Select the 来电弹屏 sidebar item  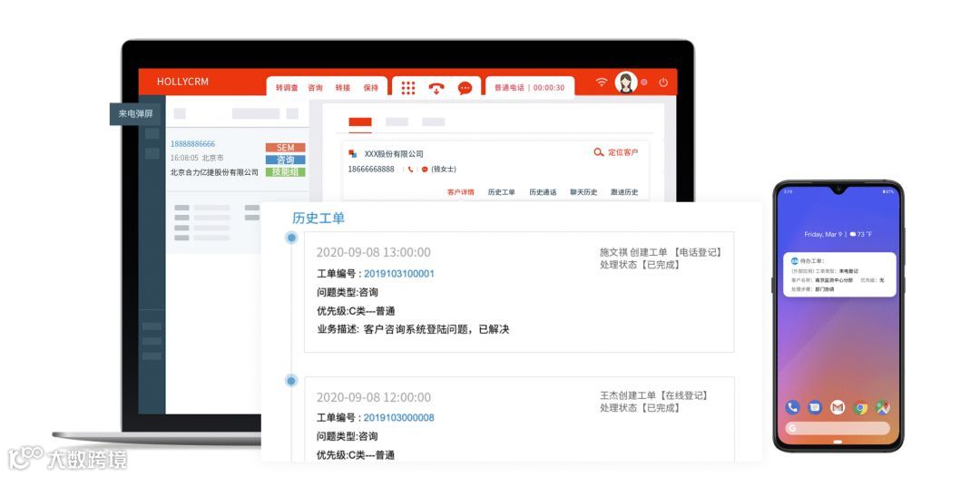click(x=135, y=114)
